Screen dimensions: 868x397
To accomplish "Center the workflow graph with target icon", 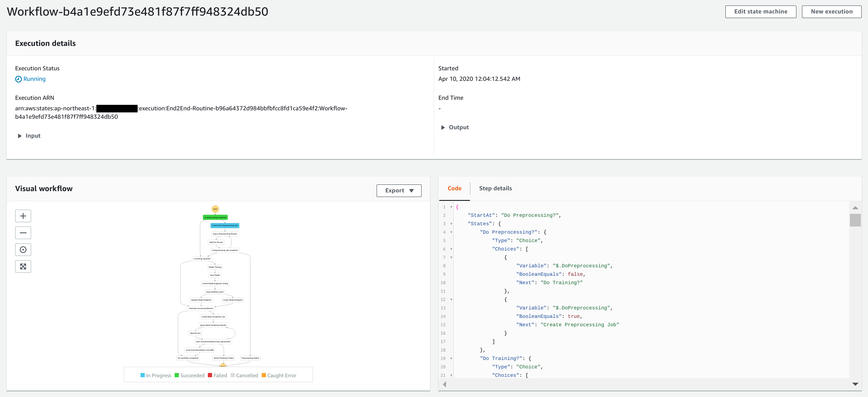I will (23, 250).
